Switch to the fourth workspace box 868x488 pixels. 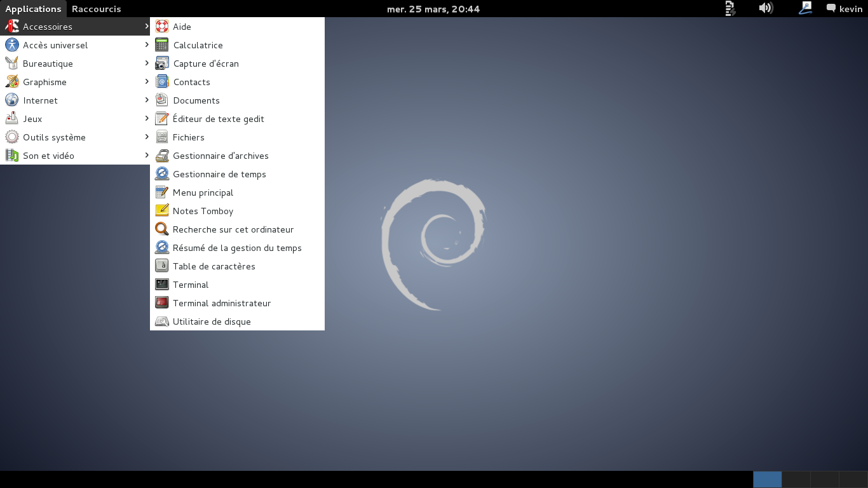coord(853,479)
